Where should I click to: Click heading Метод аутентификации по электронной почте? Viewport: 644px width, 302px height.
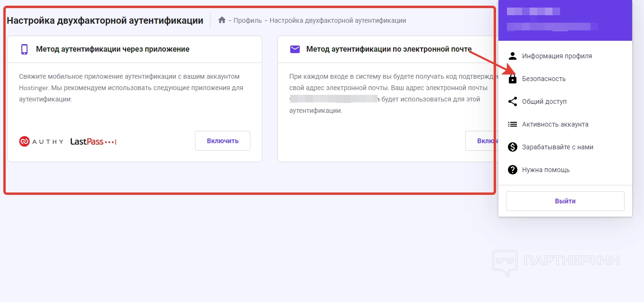tap(389, 49)
